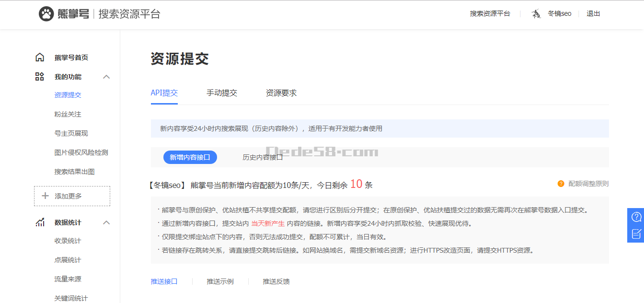644x303 pixels.
Task: Switch to the API提交 tab
Action: coord(164,93)
